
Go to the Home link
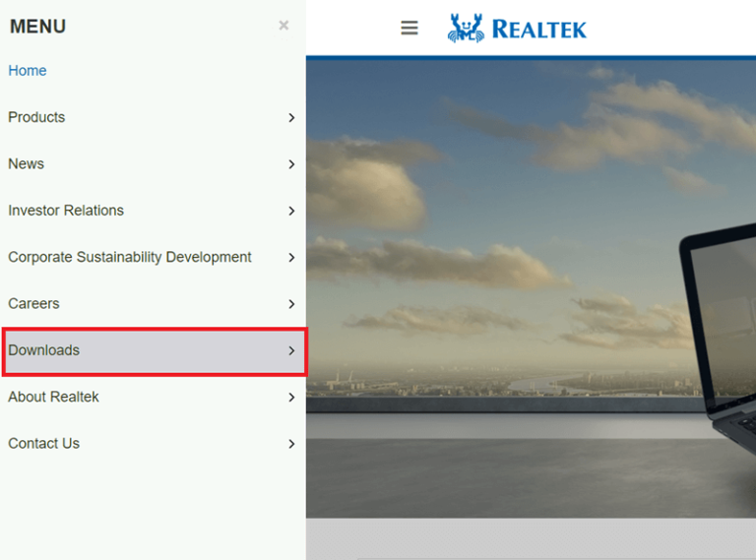point(28,71)
